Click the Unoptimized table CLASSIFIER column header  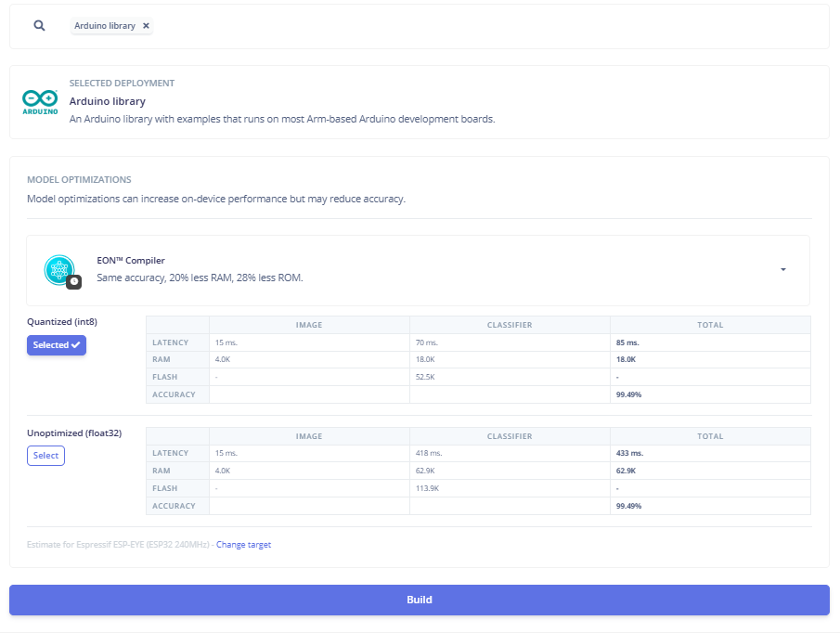tap(510, 435)
